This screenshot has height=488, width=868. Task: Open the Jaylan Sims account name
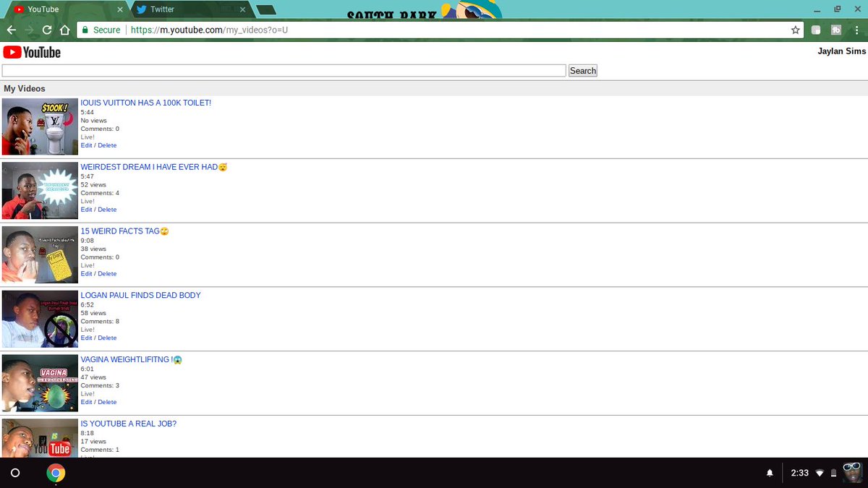click(842, 51)
